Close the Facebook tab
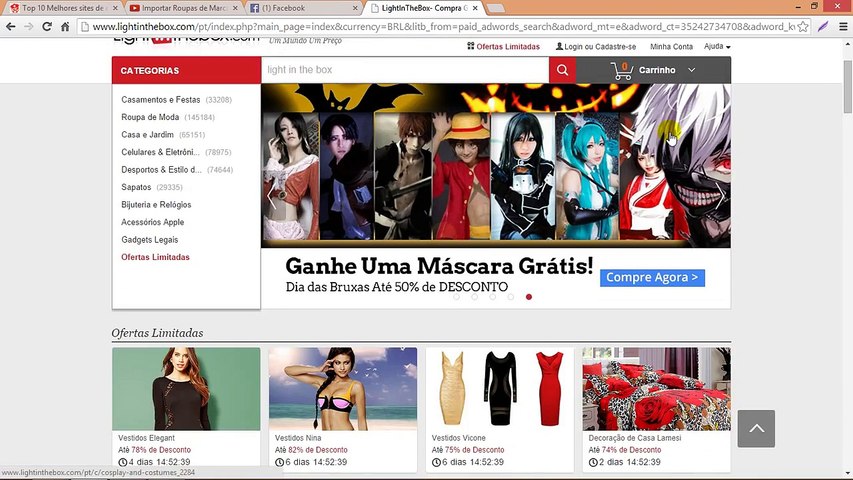Screen dimensions: 853x480 (355, 8)
